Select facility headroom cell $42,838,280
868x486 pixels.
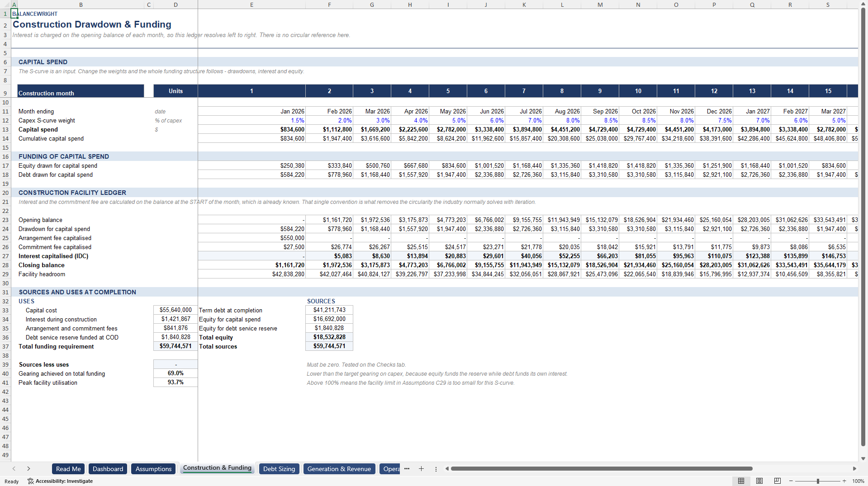(251, 274)
